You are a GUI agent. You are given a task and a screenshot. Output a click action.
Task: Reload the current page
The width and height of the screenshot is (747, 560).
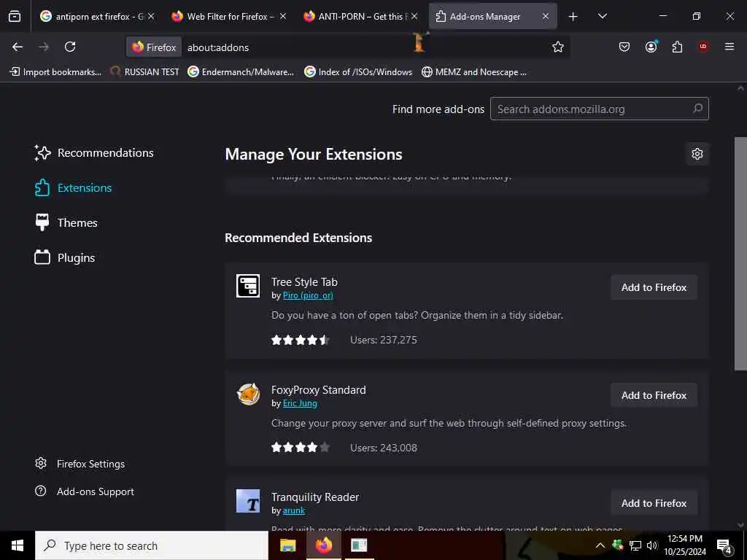pyautogui.click(x=70, y=47)
